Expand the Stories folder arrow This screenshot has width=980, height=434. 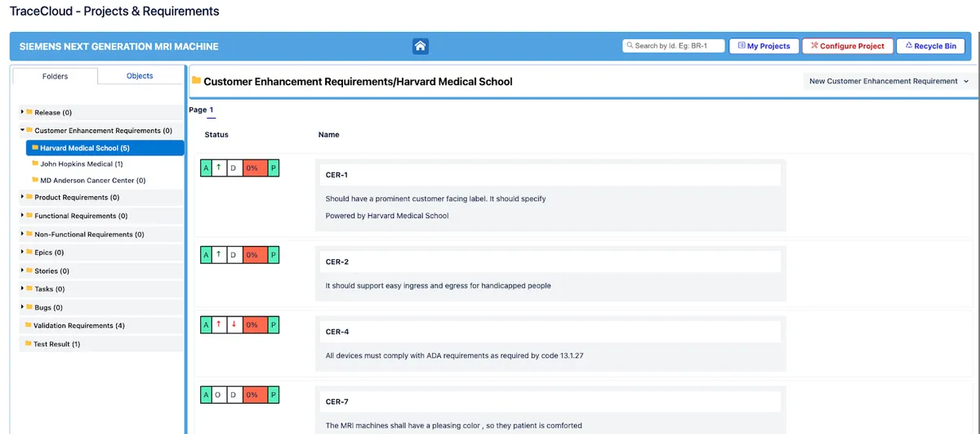click(x=22, y=271)
